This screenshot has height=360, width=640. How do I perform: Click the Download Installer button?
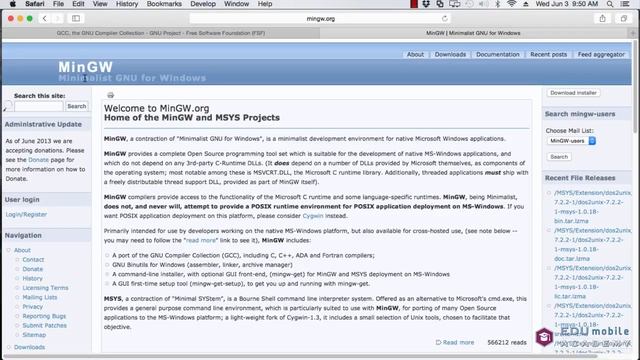573,93
